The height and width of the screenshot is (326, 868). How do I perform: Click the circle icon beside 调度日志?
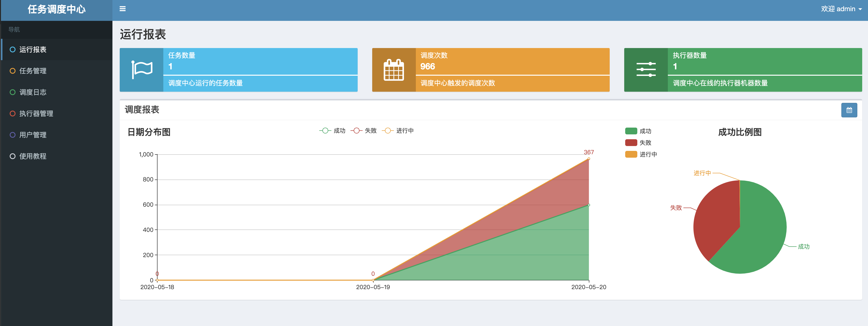tap(12, 92)
